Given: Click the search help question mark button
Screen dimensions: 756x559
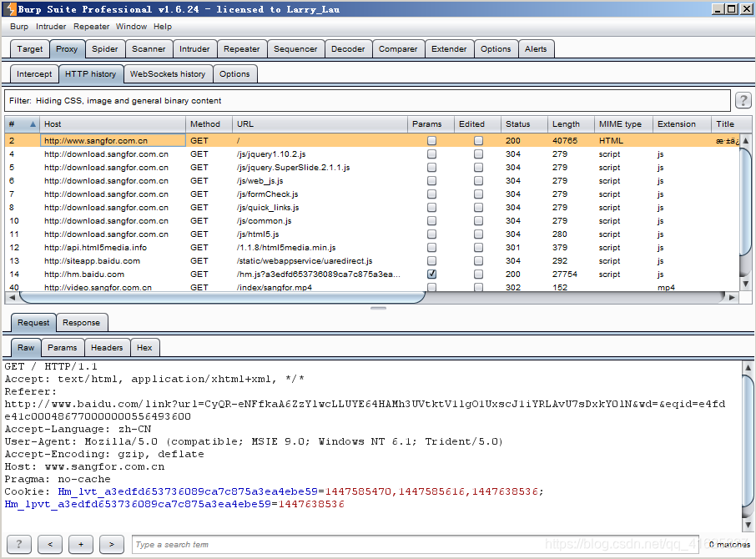Looking at the screenshot, I should pyautogui.click(x=19, y=544).
